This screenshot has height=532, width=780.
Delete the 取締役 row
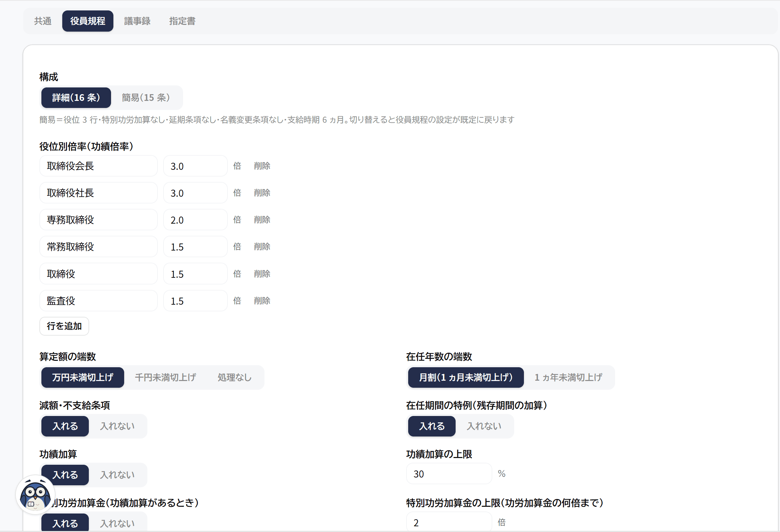[x=262, y=274]
